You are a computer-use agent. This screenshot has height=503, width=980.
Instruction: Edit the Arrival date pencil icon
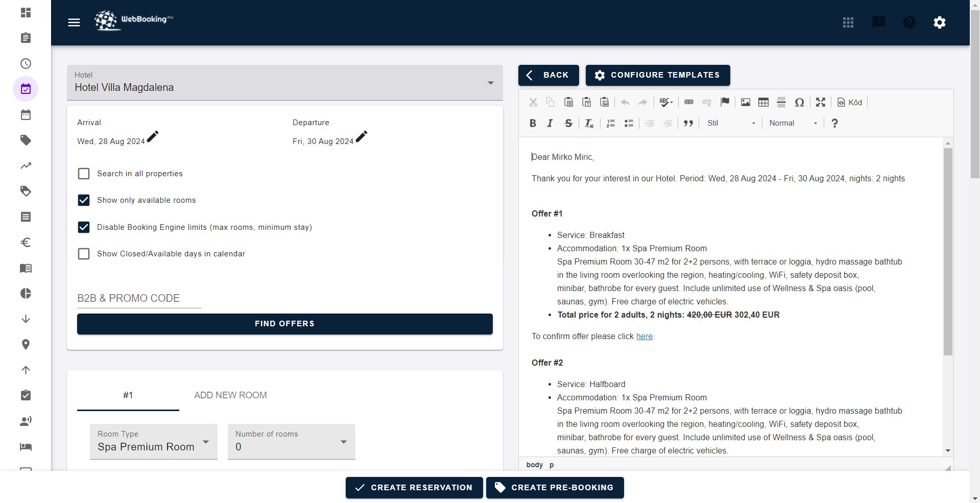click(x=153, y=136)
